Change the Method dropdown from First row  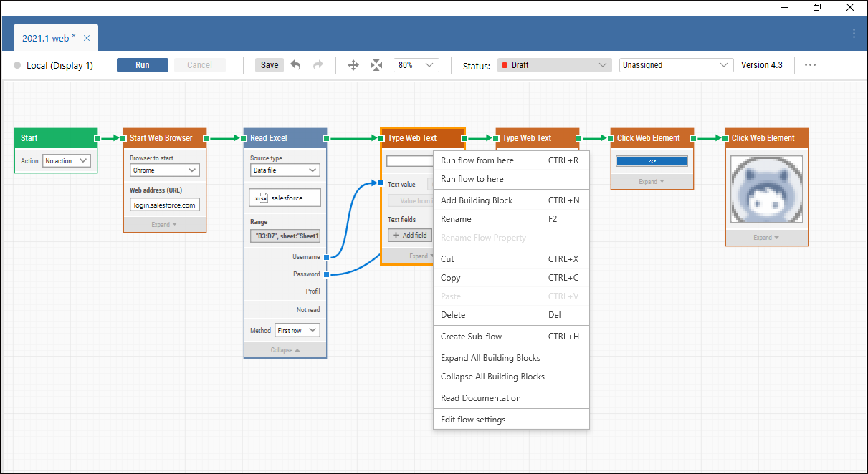pyautogui.click(x=297, y=330)
